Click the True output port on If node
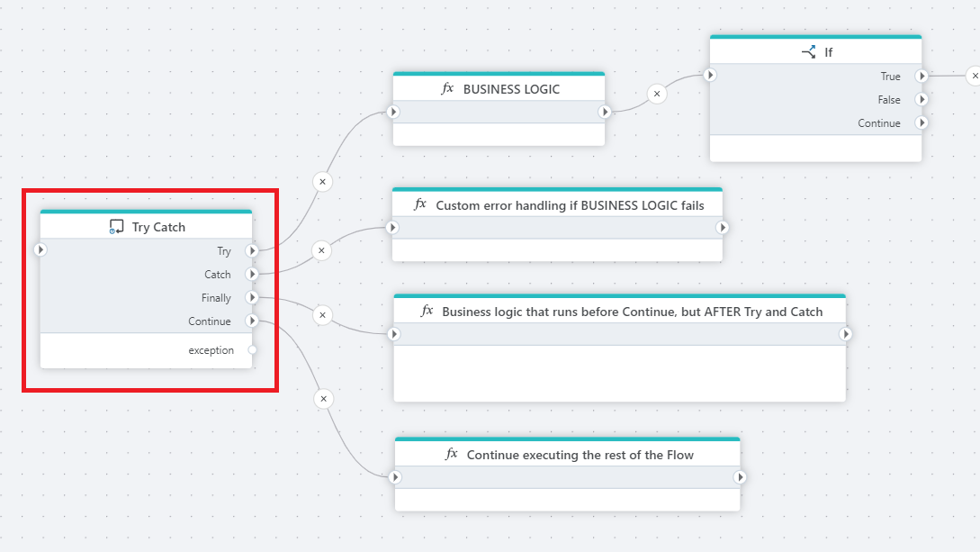This screenshot has height=552, width=980. tap(921, 77)
